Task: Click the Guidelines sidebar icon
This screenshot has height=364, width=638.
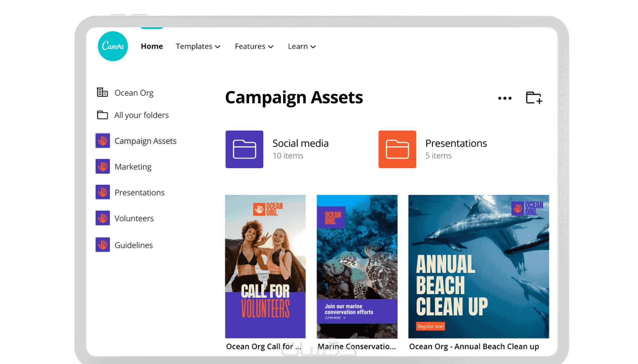Action: [102, 245]
